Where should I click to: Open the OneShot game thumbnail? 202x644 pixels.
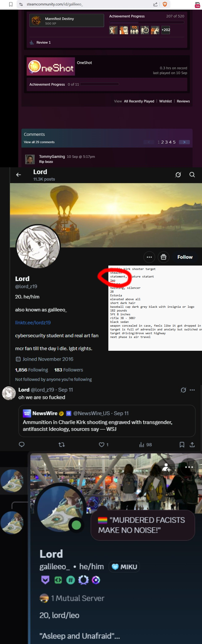51,67
